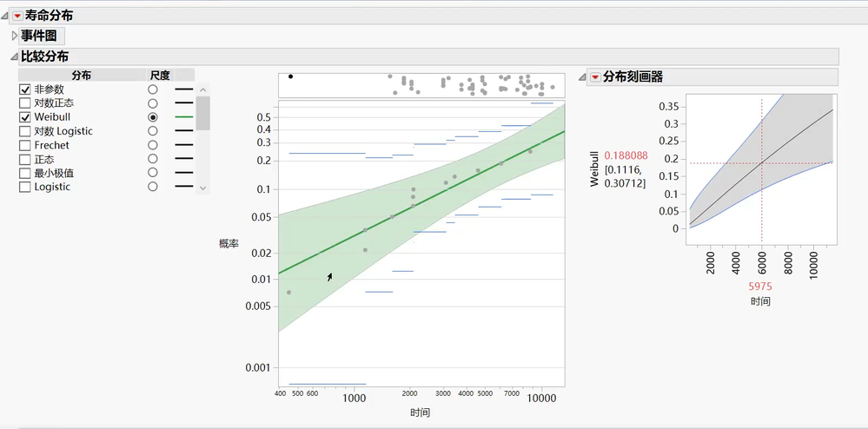
Task: Collapse the 分布刻画器 panel
Action: pyautogui.click(x=582, y=77)
